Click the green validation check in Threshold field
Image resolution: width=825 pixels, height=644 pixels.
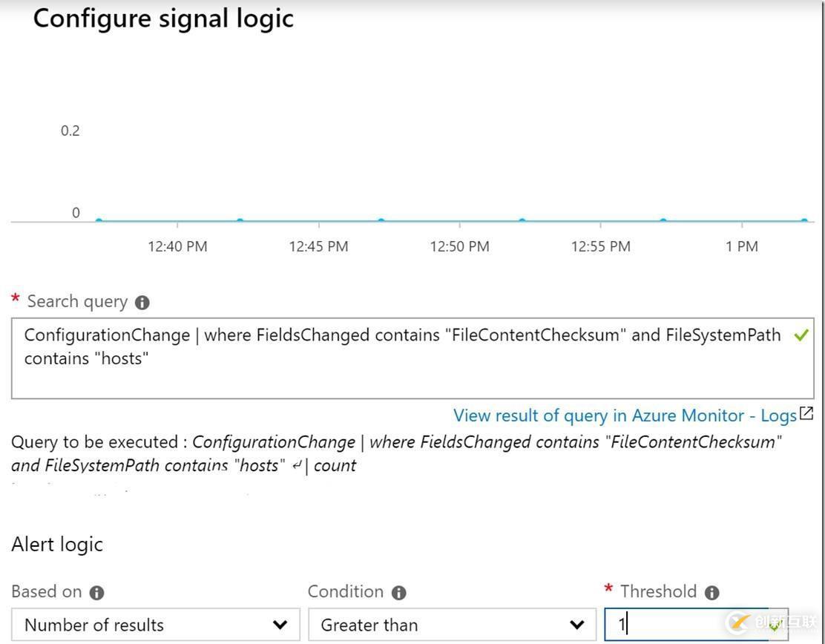click(774, 626)
